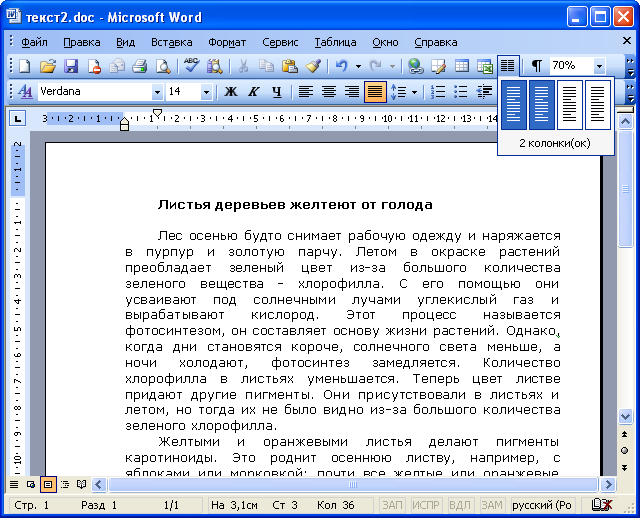This screenshot has width=640, height=518.
Task: Center the paragraph text
Action: (329, 91)
